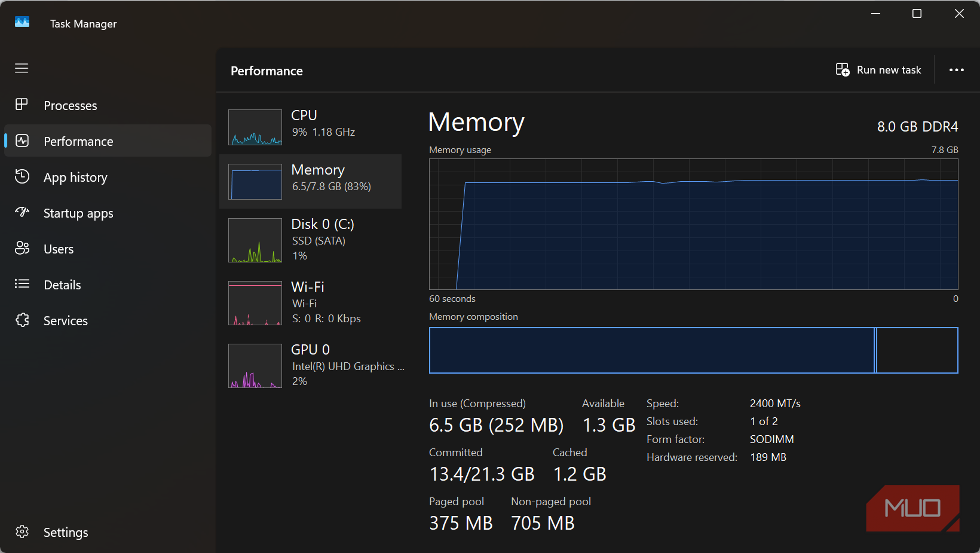This screenshot has height=553, width=980.
Task: Open the Users page label
Action: click(59, 249)
